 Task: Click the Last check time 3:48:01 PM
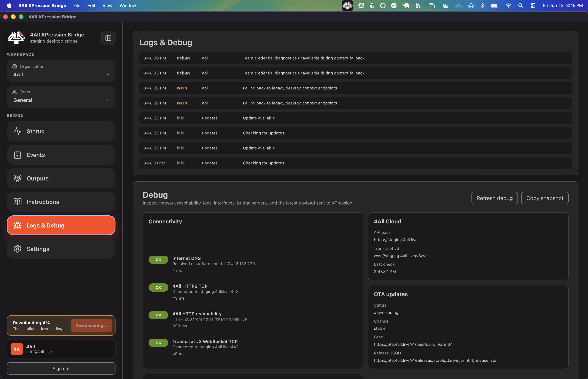pyautogui.click(x=385, y=271)
